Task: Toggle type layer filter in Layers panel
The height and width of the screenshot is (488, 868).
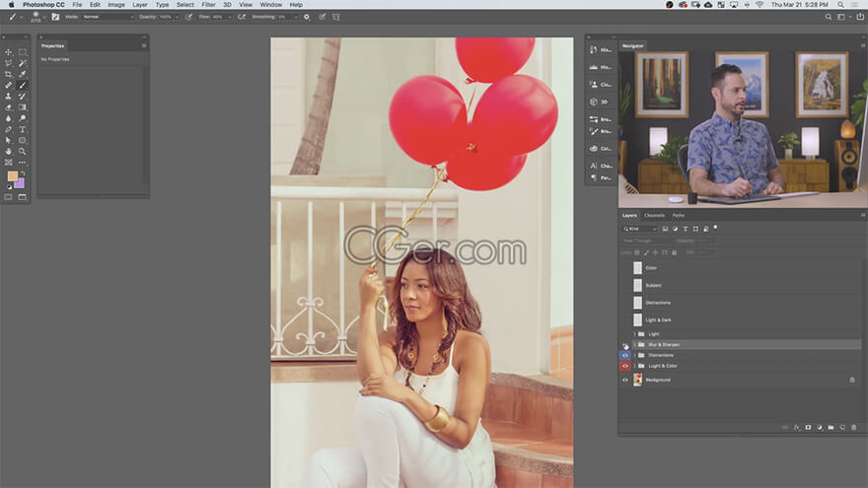Action: [686, 229]
